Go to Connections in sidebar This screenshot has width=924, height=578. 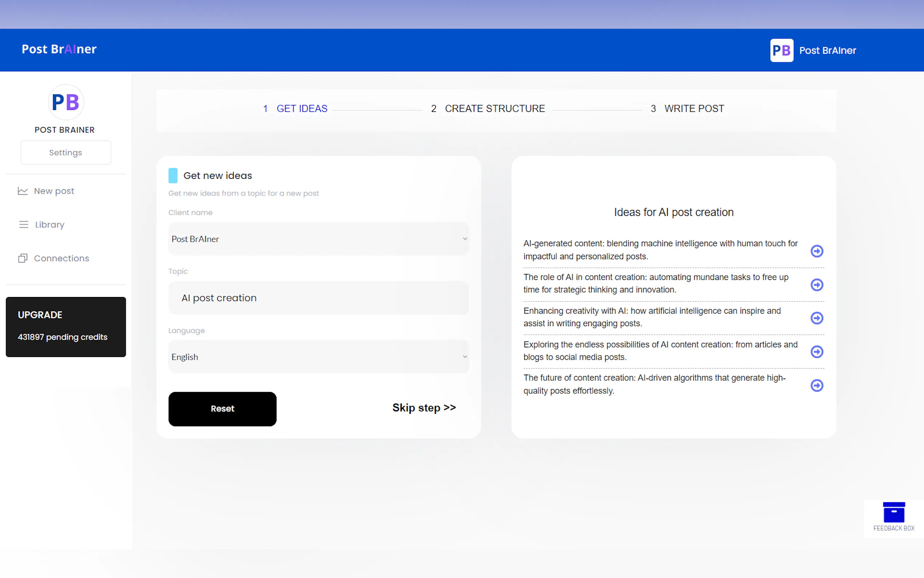pyautogui.click(x=61, y=258)
